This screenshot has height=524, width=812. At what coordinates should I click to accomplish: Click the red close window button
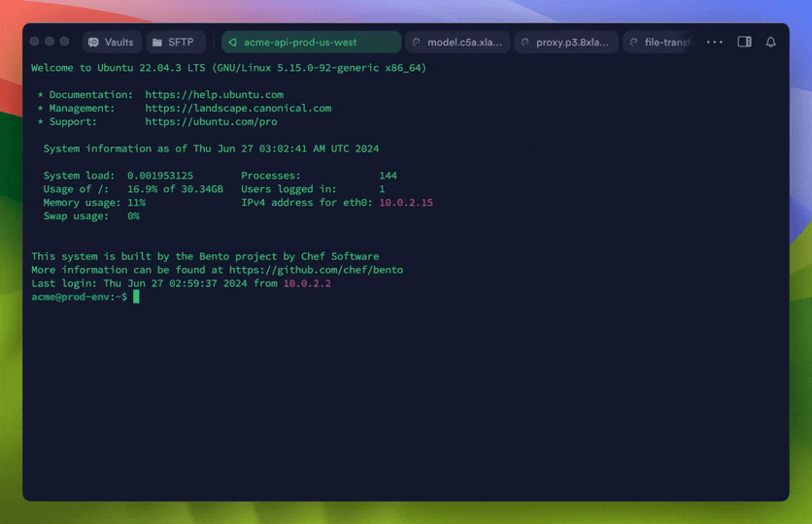34,42
